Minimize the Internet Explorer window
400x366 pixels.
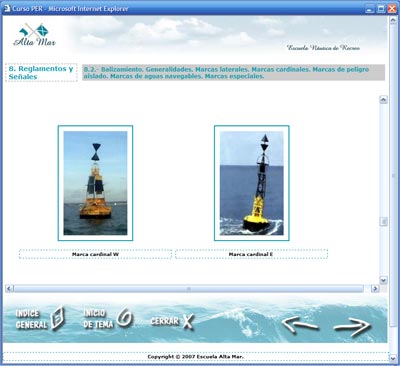click(x=369, y=9)
